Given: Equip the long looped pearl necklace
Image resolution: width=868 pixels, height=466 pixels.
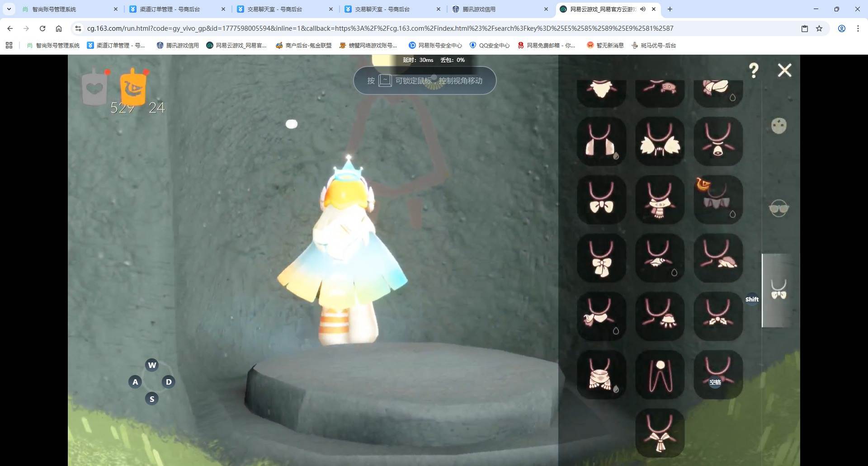Looking at the screenshot, I should (660, 375).
